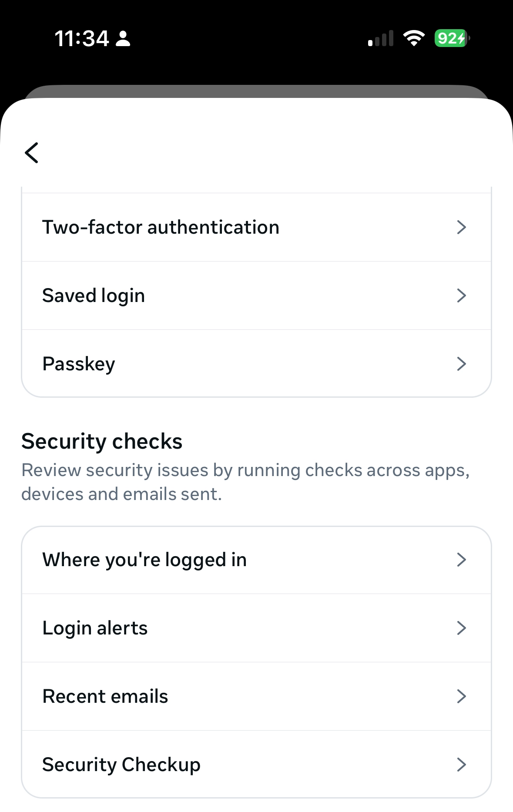Tap the chevron beside Security Checkup
This screenshot has height=812, width=513.
(461, 765)
